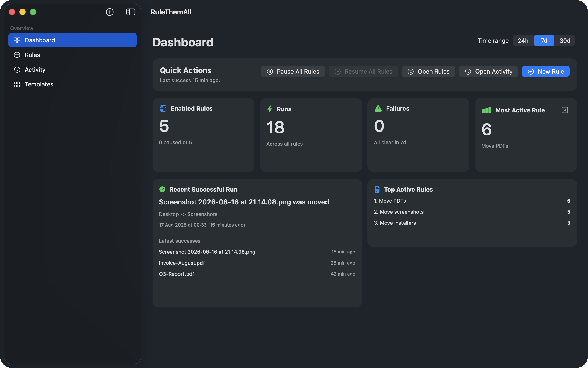The image size is (588, 368).
Task: Click the pause icon on Pause All Rules
Action: coord(270,72)
